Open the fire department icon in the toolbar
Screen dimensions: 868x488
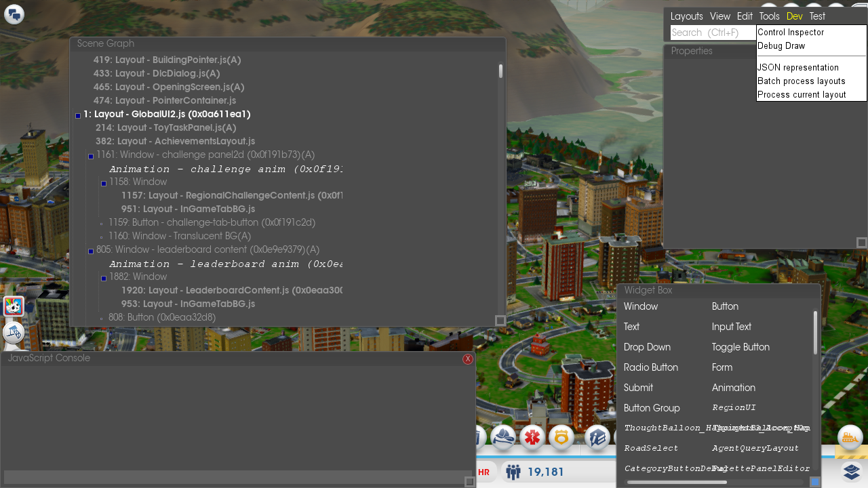click(x=503, y=437)
